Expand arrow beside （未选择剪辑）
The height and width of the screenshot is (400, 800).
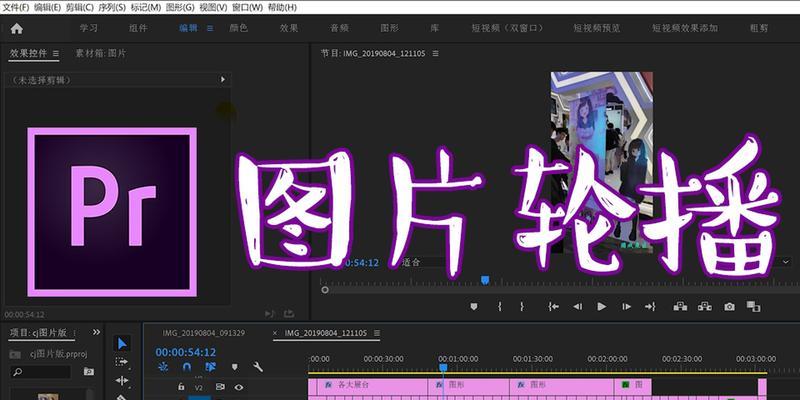[222, 80]
